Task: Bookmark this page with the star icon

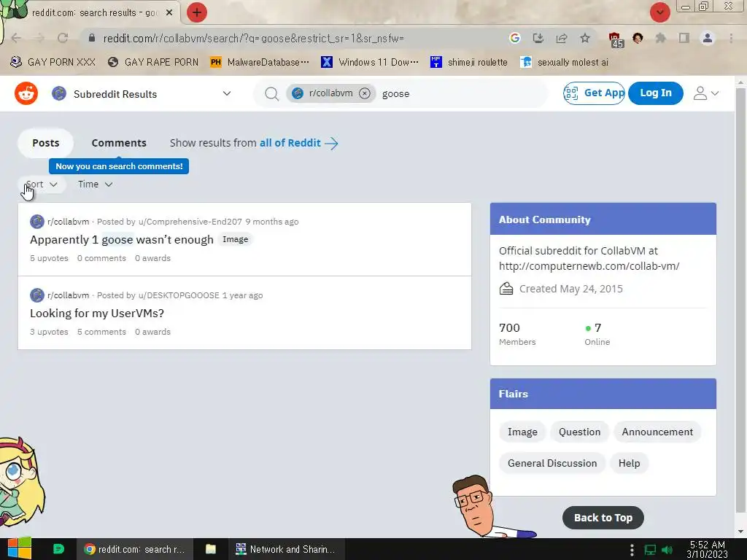Action: (585, 38)
